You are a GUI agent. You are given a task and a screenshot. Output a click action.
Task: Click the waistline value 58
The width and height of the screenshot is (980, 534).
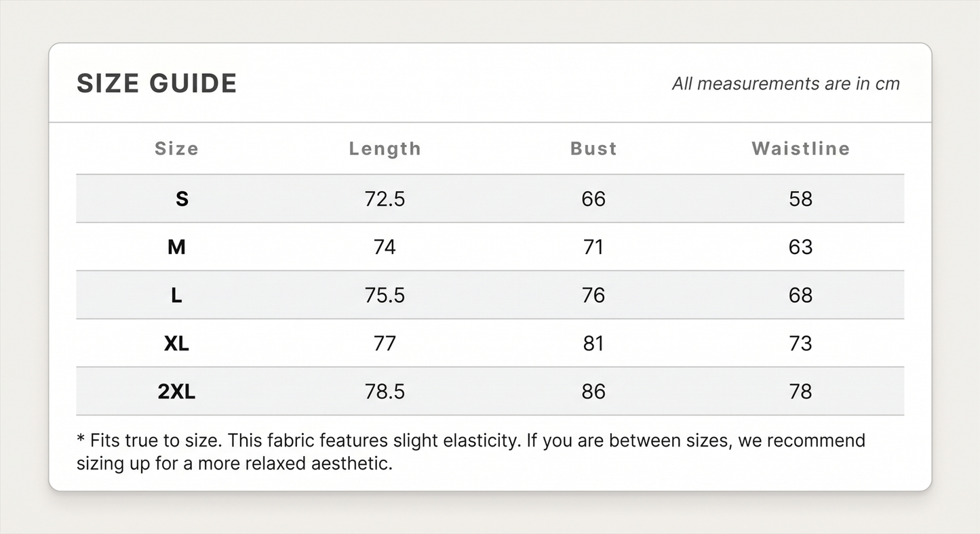800,199
